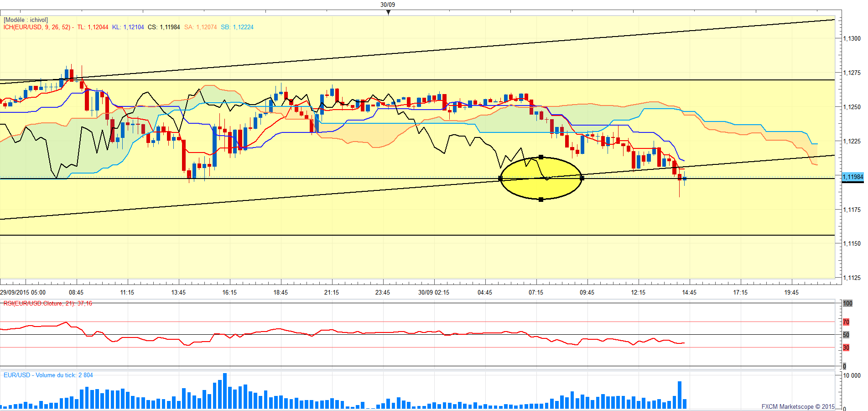The image size is (868, 411).
Task: Select the RSI(EUR/USD.Cloture, 21) label
Action: 48,304
